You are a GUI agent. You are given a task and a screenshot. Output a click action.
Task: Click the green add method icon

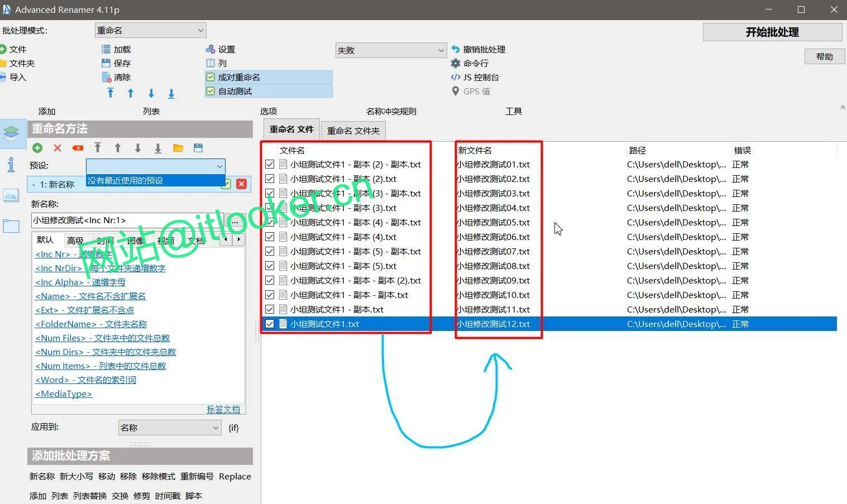[37, 148]
